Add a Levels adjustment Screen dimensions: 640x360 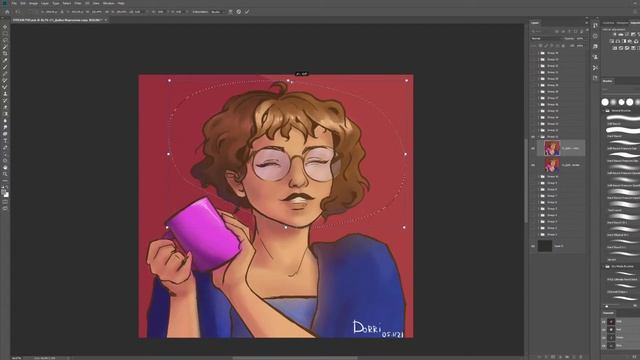tap(620, 34)
